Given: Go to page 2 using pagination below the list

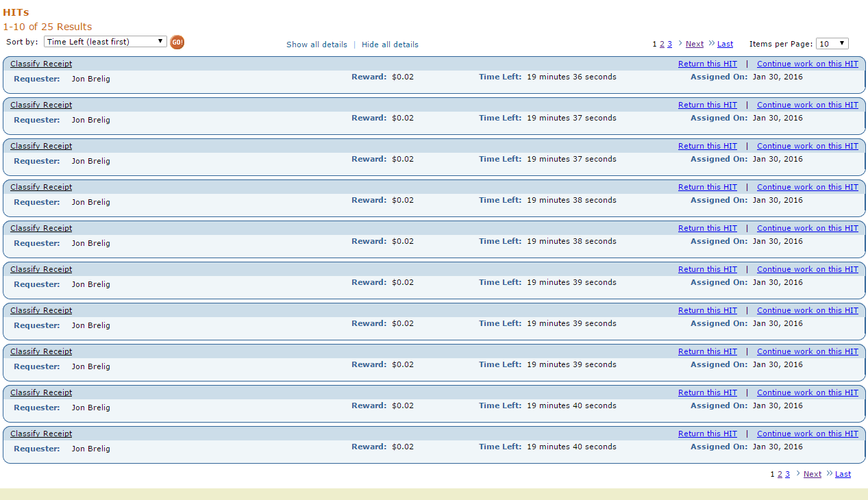Looking at the screenshot, I should pos(780,474).
